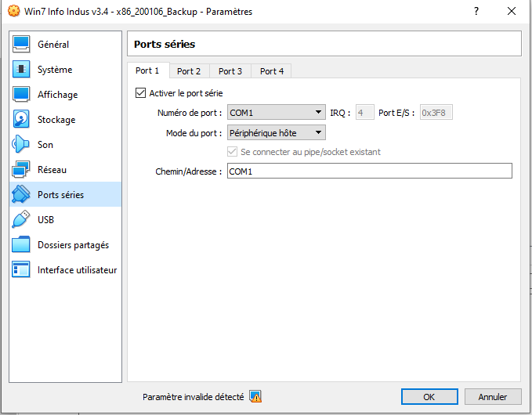
Task: Click the Paramètre invalide détecté text
Action: tap(193, 397)
